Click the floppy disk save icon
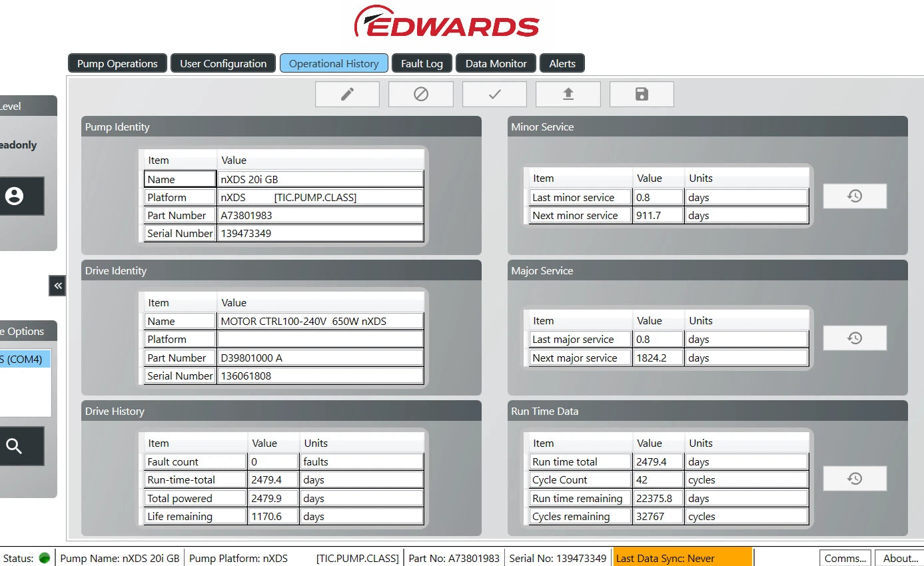924x566 pixels. (x=642, y=95)
